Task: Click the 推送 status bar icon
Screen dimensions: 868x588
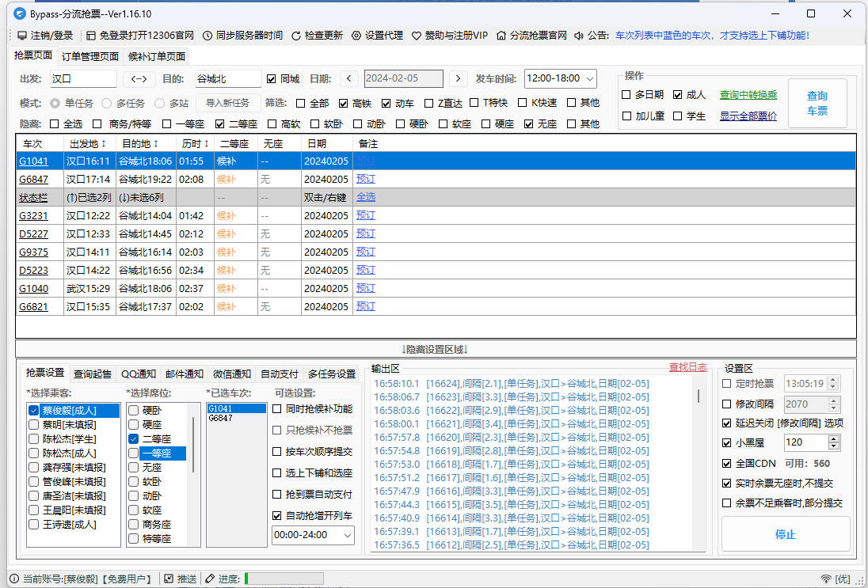Action: point(169,579)
